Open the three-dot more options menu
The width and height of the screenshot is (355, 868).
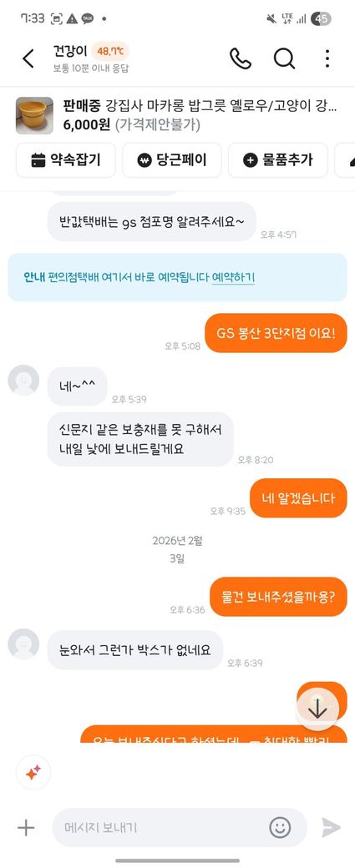click(327, 58)
